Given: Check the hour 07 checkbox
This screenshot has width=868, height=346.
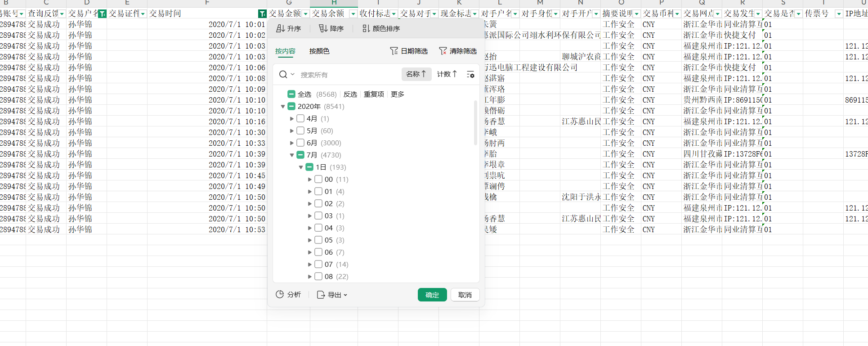Looking at the screenshot, I should pyautogui.click(x=318, y=264).
